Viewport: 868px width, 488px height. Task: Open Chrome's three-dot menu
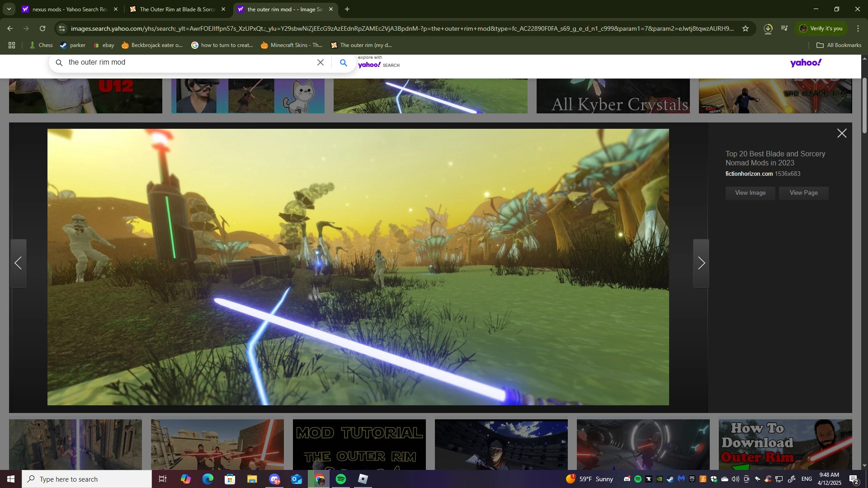click(x=858, y=28)
